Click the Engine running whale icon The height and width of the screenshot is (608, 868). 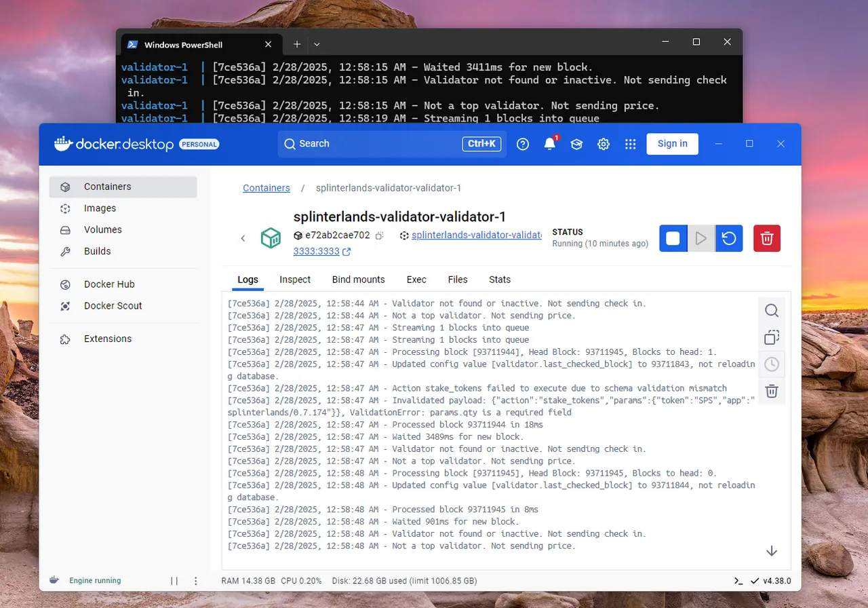tap(54, 581)
